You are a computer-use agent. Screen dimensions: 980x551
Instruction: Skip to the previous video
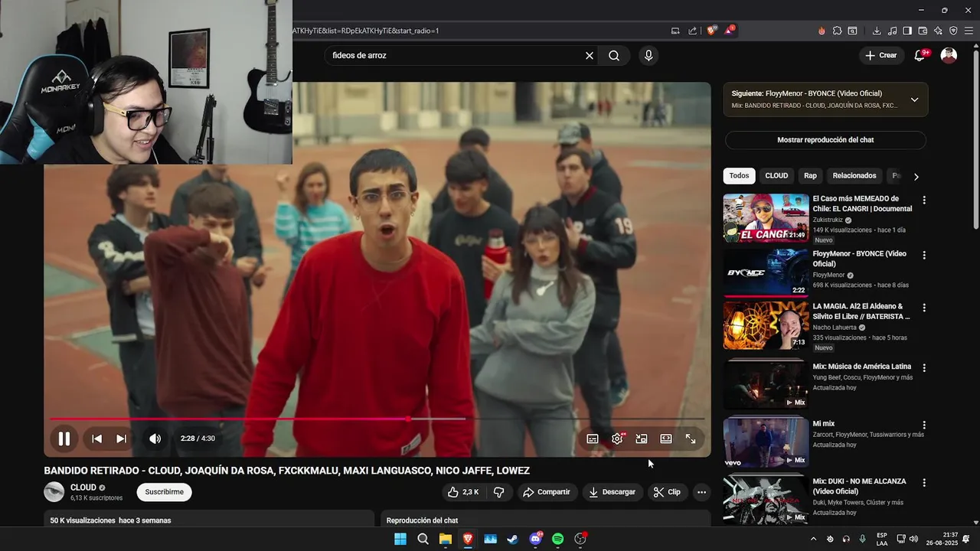[x=97, y=439]
